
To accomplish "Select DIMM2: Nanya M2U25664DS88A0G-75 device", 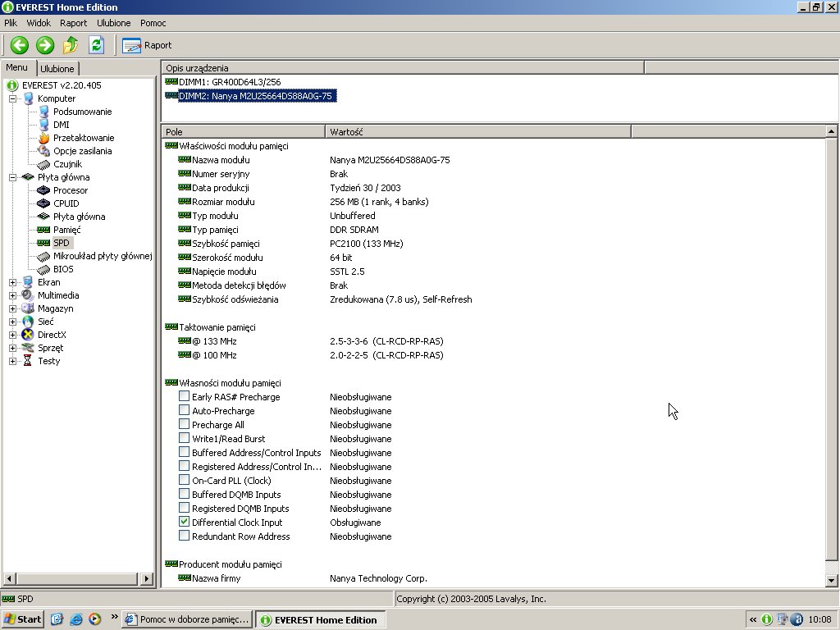I will pos(255,96).
